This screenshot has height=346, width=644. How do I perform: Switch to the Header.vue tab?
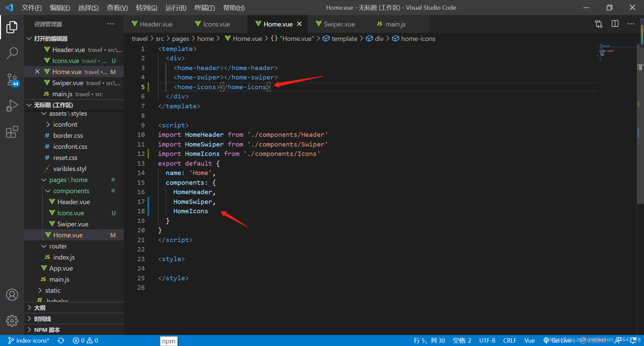[x=156, y=24]
